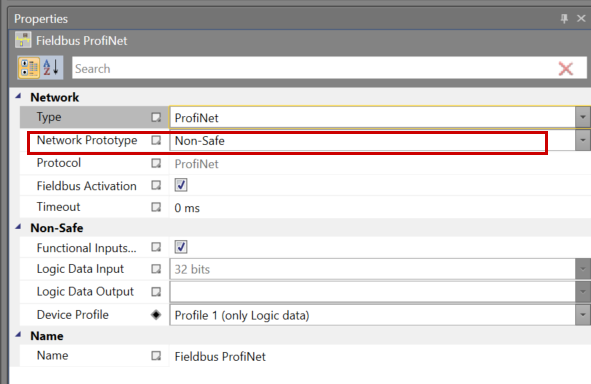Collapse the Name section

click(18, 335)
